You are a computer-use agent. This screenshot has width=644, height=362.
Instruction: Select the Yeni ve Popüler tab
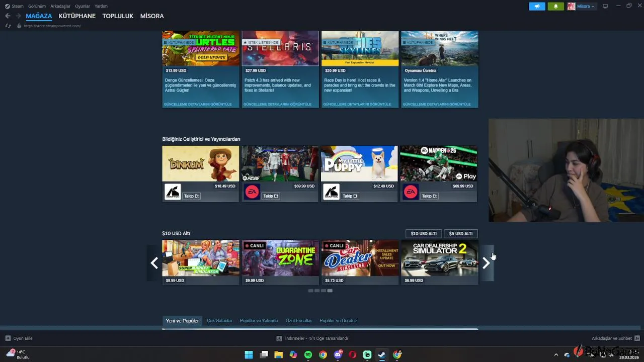click(182, 321)
